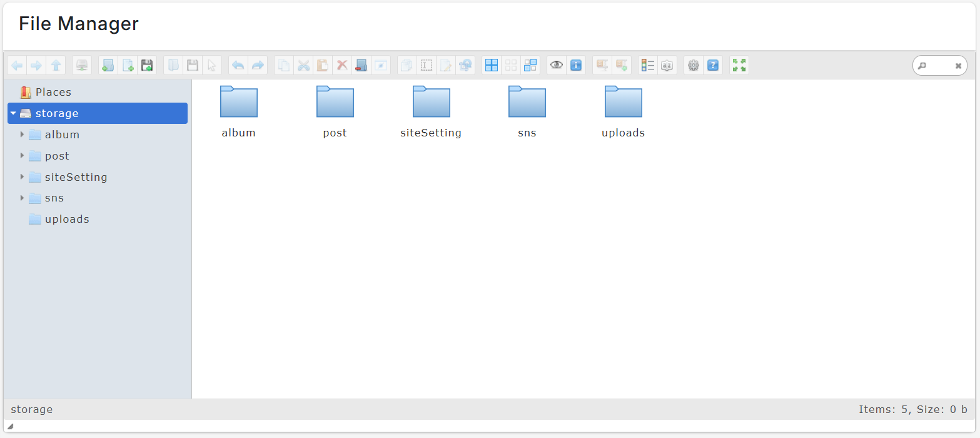Click the Edit file pencil icon
The image size is (980, 438).
[x=446, y=65]
